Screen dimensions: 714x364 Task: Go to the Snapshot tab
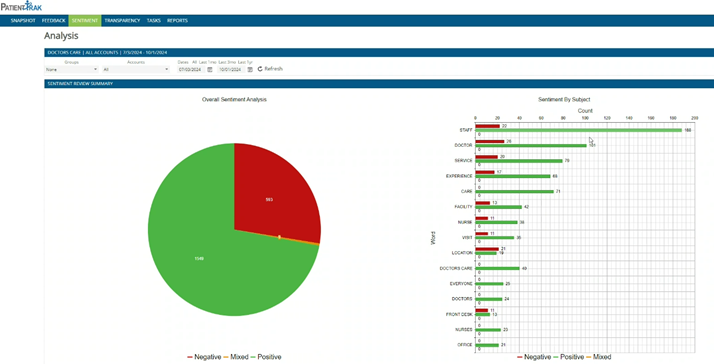(x=23, y=21)
